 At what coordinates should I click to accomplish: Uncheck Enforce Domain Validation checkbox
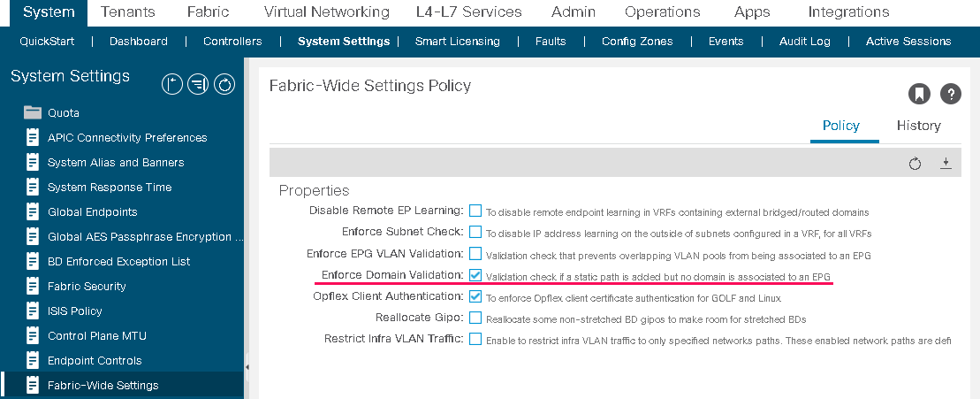475,275
